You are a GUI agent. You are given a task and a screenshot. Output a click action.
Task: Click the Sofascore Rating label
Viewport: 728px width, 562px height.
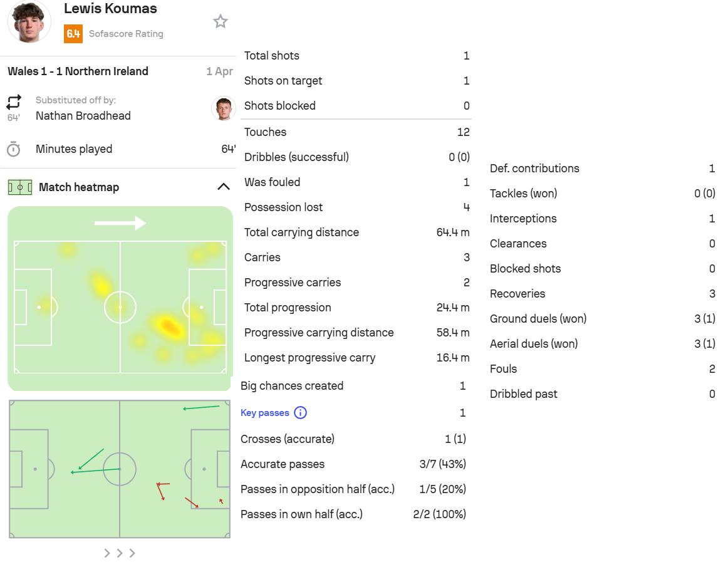(x=126, y=34)
